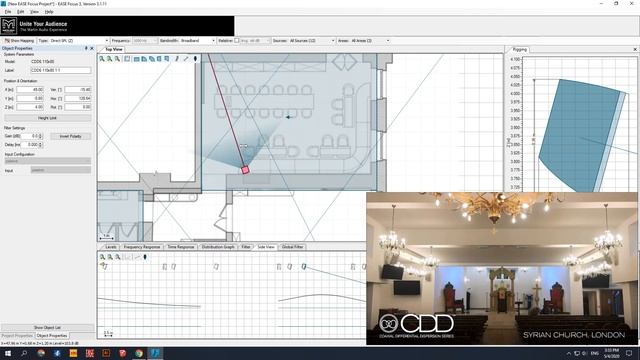Open the View menu

point(35,12)
